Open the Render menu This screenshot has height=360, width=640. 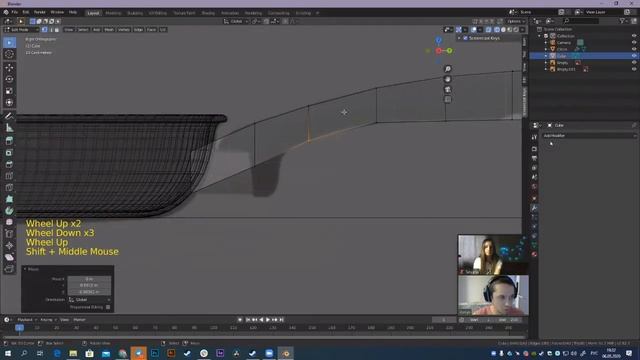40,12
